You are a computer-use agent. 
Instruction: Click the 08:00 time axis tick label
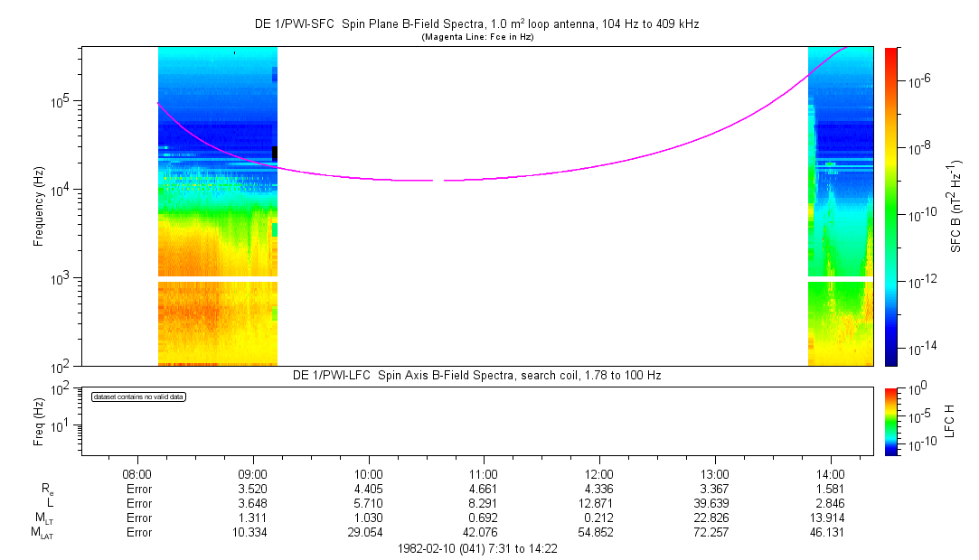pyautogui.click(x=136, y=473)
